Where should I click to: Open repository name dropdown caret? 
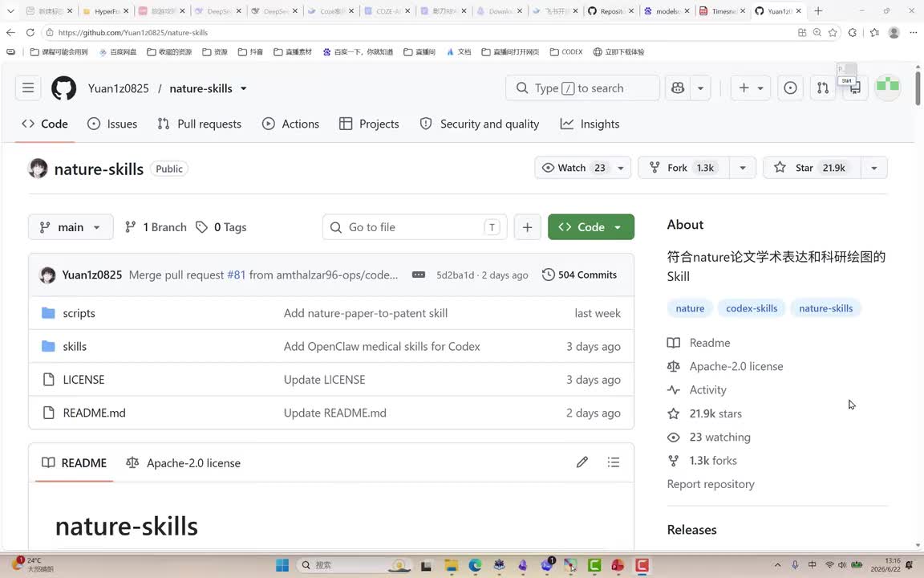(243, 88)
